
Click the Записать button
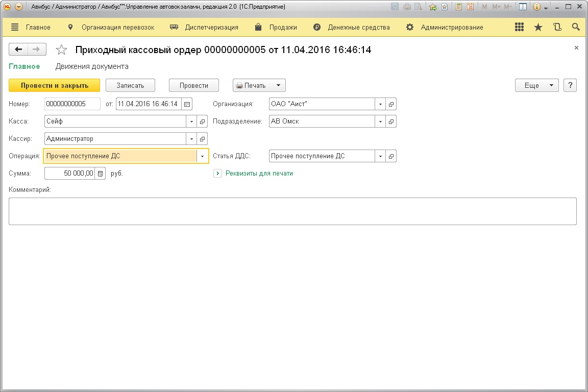point(130,85)
